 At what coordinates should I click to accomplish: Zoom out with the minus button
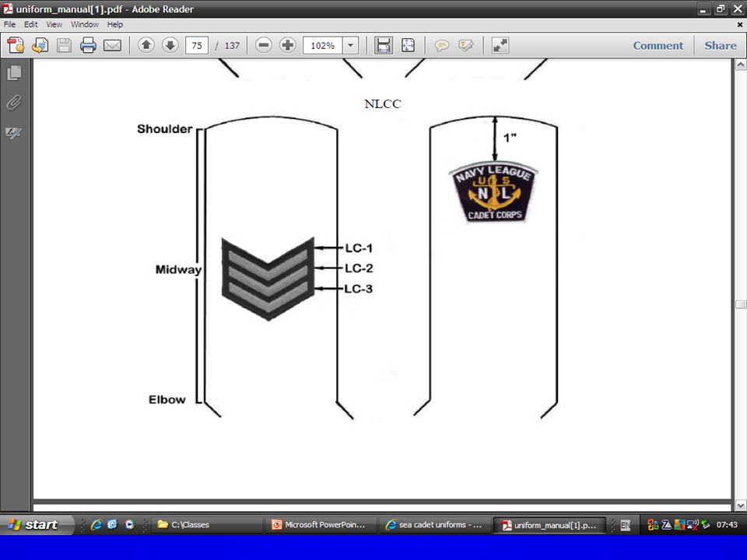[264, 45]
